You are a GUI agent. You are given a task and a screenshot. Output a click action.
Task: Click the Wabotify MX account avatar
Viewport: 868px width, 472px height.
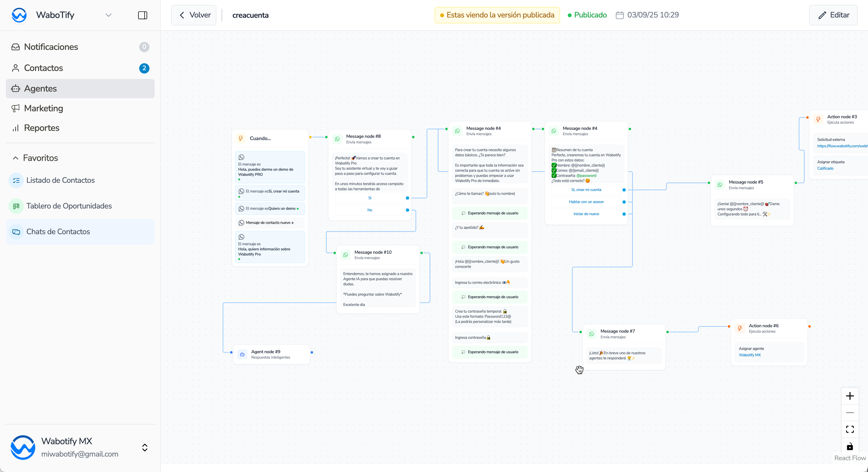coord(23,447)
